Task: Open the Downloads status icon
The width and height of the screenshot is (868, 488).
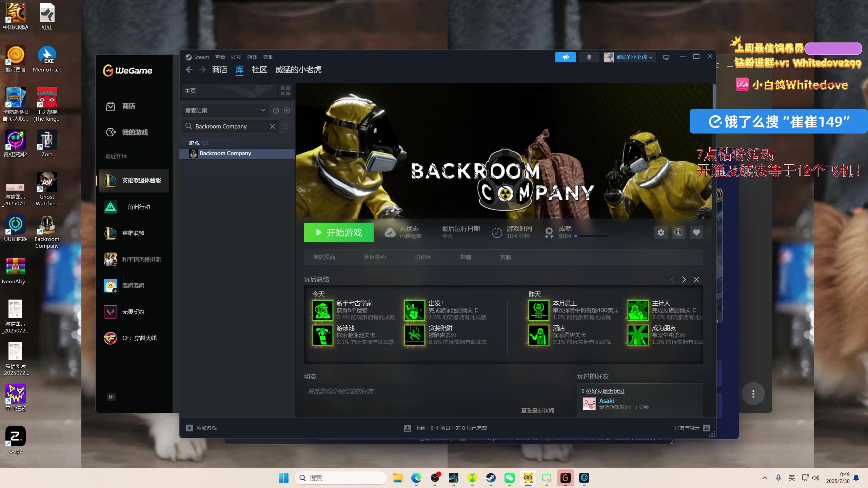Action: click(407, 428)
